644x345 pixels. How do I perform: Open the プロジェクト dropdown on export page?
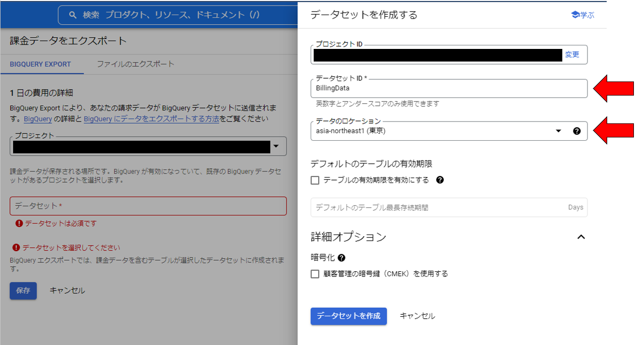(148, 146)
